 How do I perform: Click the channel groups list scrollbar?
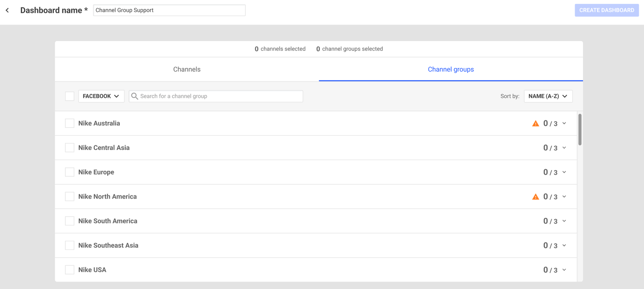[580, 129]
